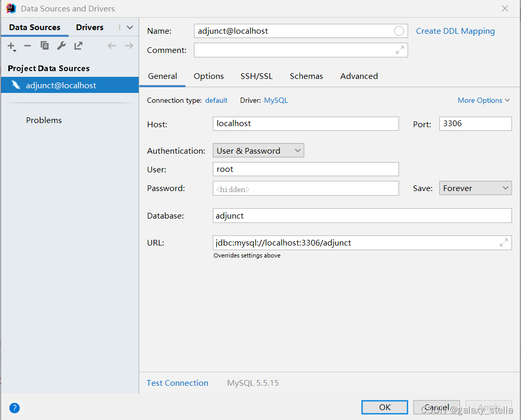Viewport: 521px width, 420px height.
Task: Open the data source color picker circle
Action: 399,31
